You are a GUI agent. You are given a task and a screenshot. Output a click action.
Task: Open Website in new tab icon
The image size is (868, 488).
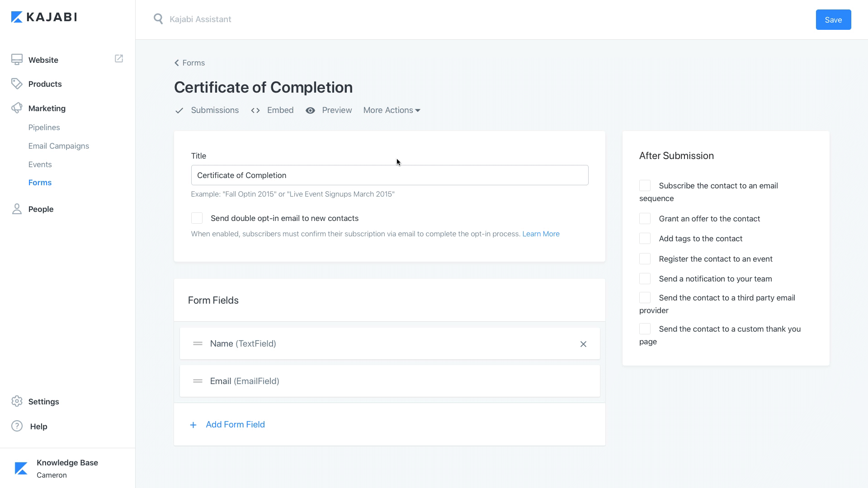pyautogui.click(x=119, y=59)
